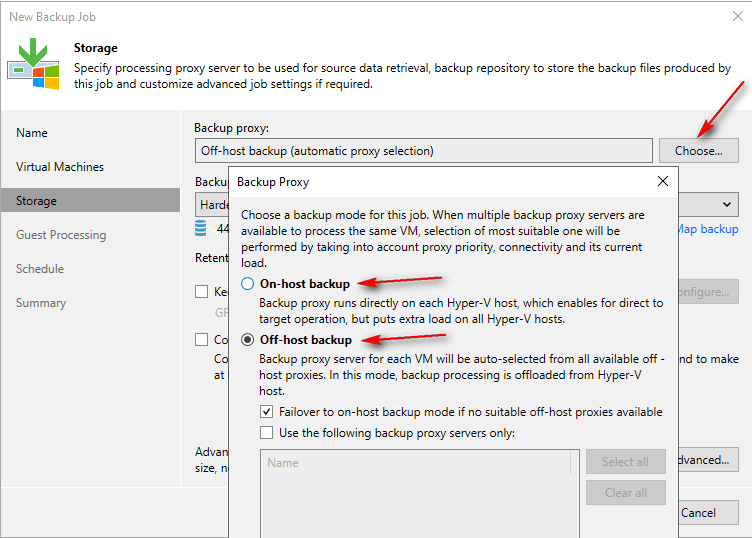Close the Backup Proxy dialog

point(662,182)
